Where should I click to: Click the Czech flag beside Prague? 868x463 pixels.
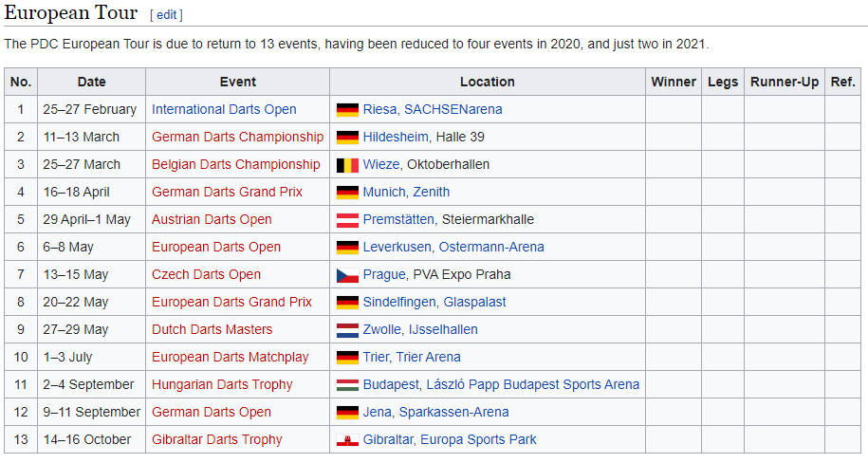tap(347, 275)
